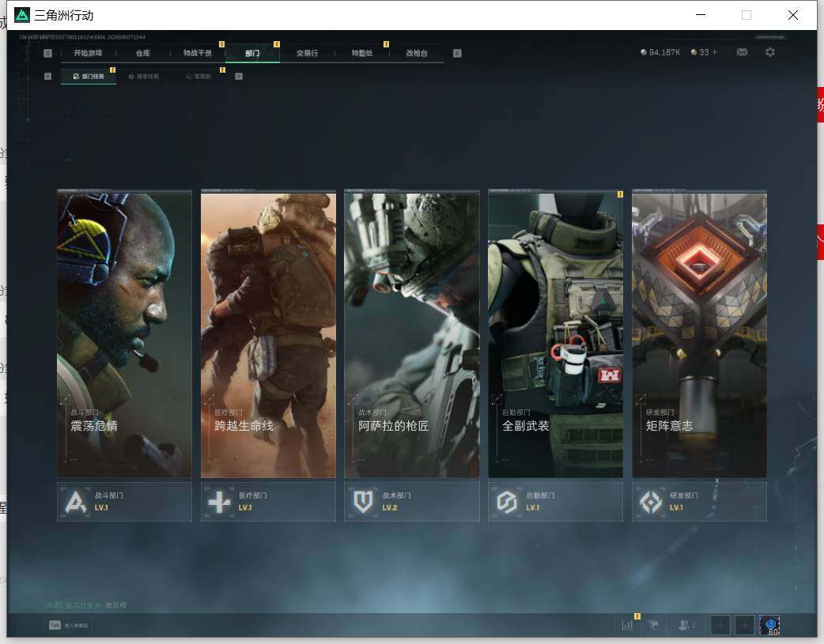
Task: Open the 阿萨拉的枪匠 tactical department card
Action: 411,335
